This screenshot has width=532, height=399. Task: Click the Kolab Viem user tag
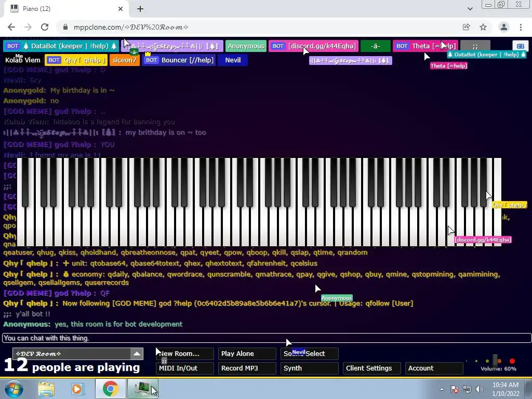[23, 60]
